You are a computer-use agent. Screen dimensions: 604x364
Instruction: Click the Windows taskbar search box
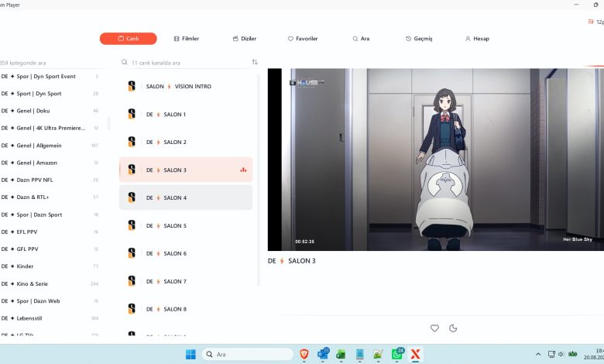pos(248,354)
